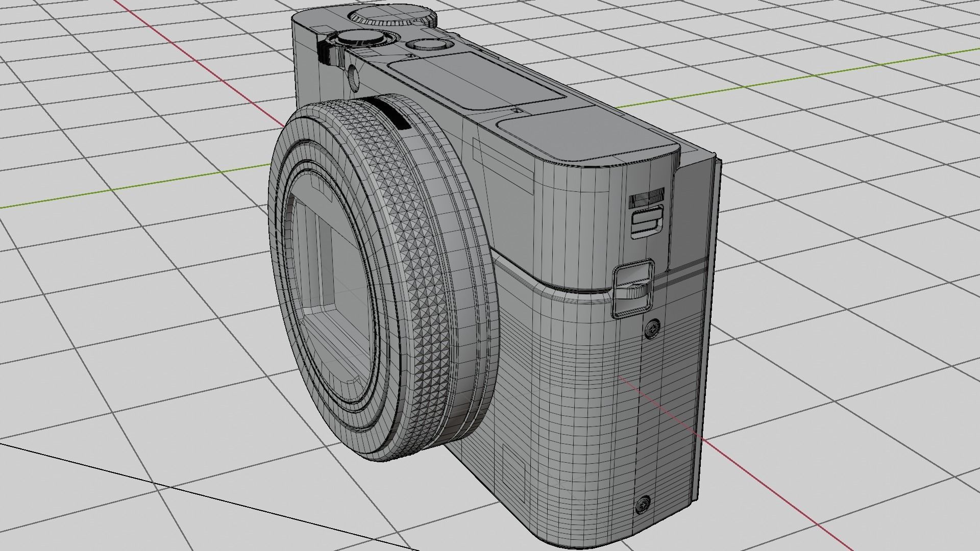The height and width of the screenshot is (551, 980).
Task: Select the recessed latch lever on side
Action: point(633,288)
